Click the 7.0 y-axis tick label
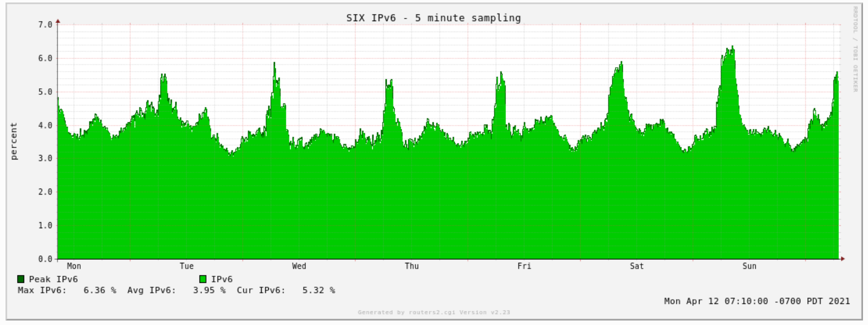 click(x=45, y=25)
